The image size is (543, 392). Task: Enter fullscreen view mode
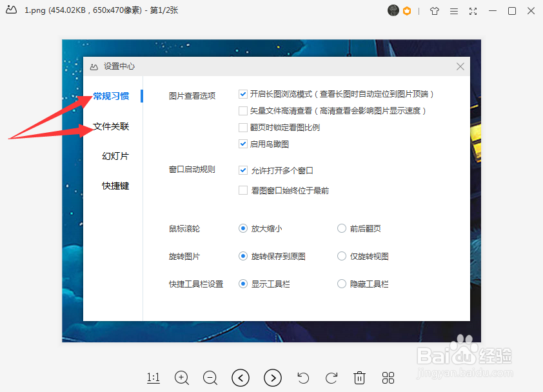(x=473, y=11)
